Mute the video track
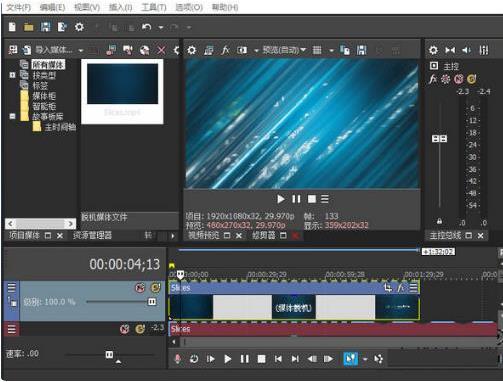 [x=140, y=287]
